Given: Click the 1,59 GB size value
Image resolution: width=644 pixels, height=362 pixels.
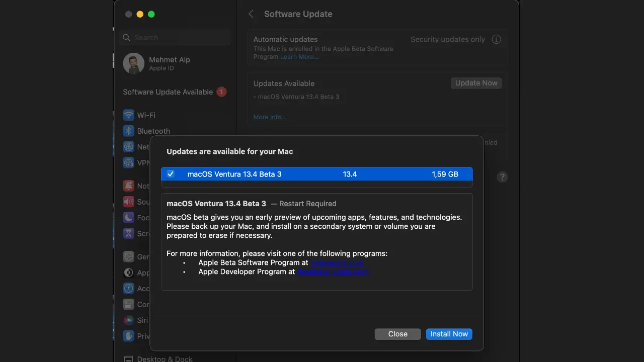Looking at the screenshot, I should 445,174.
